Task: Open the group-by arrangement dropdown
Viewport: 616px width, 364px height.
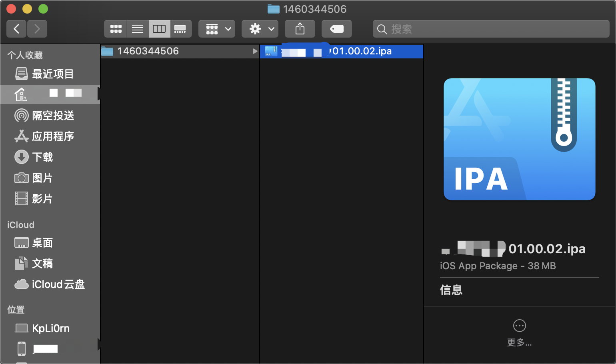Action: (x=217, y=29)
